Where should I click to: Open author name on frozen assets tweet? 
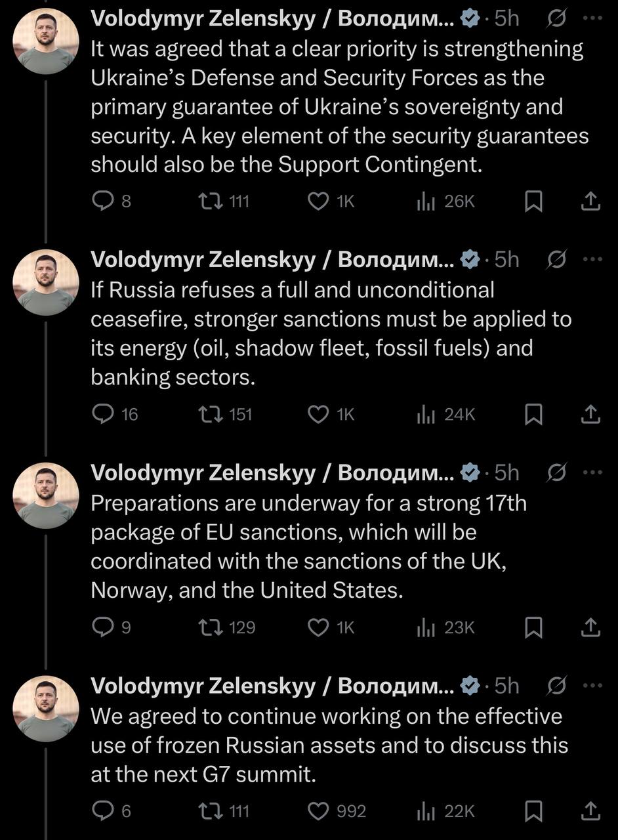[x=272, y=685]
